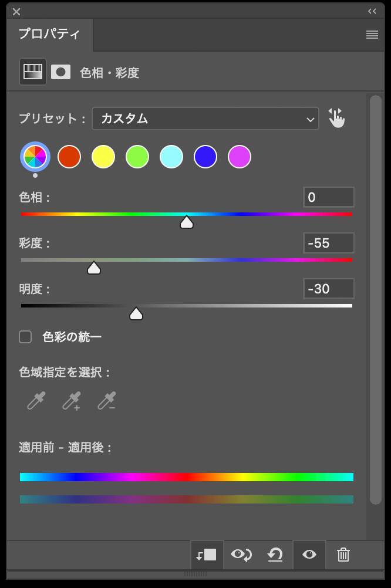The image size is (391, 588).
Task: Toggle clipping to the layer below
Action: click(207, 555)
